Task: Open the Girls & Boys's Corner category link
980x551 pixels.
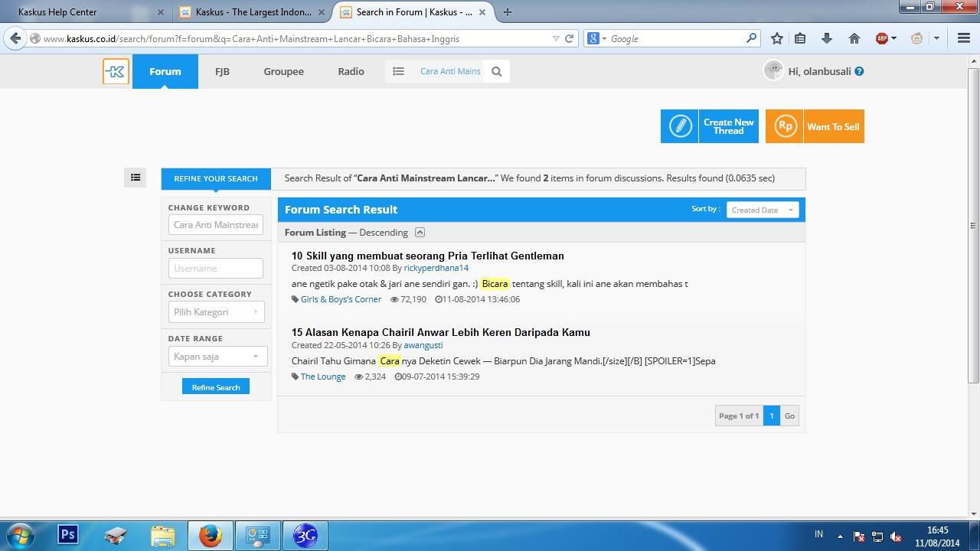Action: tap(341, 299)
